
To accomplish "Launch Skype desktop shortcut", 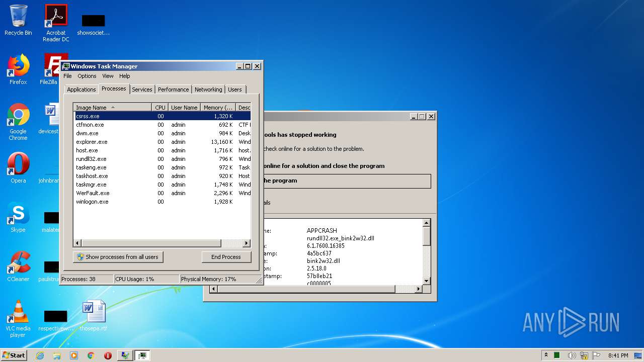I will point(18,217).
